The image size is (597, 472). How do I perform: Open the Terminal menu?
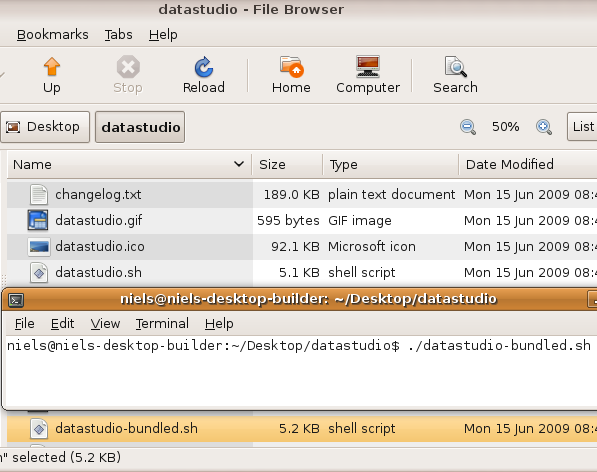point(162,324)
